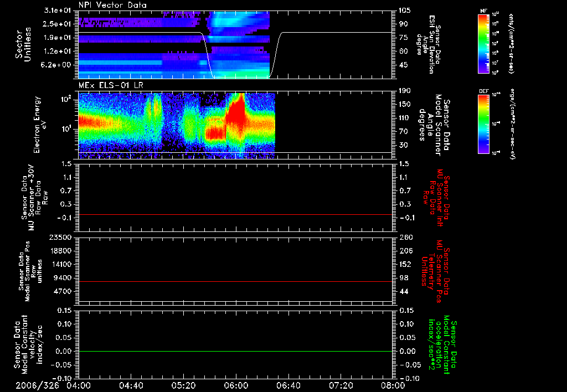
Task: Click the 206 telemetry tick label
Action: 405,251
